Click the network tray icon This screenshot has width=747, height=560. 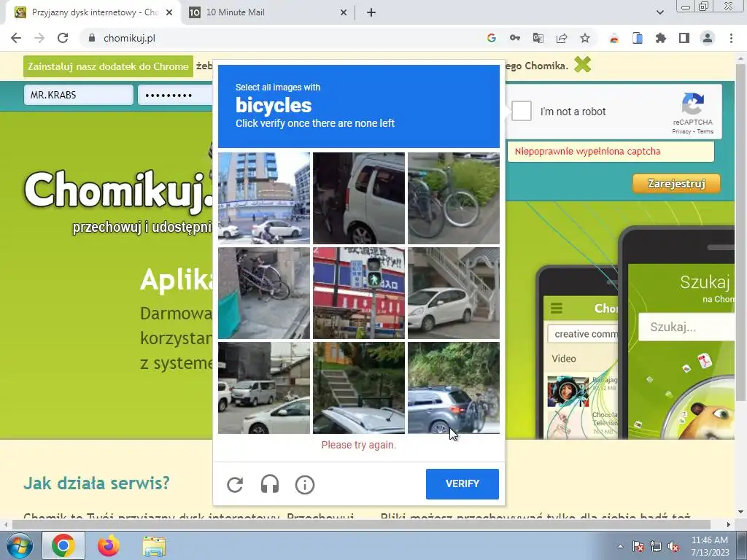click(x=656, y=547)
